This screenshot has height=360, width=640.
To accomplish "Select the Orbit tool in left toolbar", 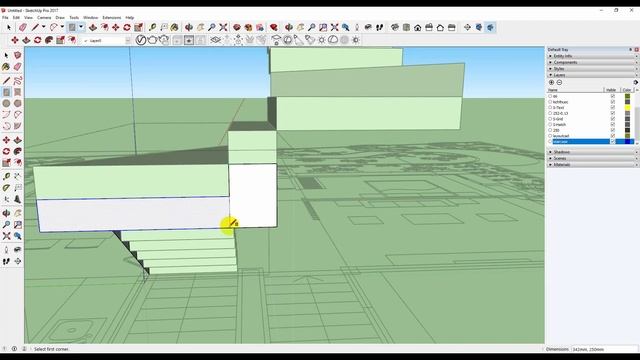I will (6, 213).
